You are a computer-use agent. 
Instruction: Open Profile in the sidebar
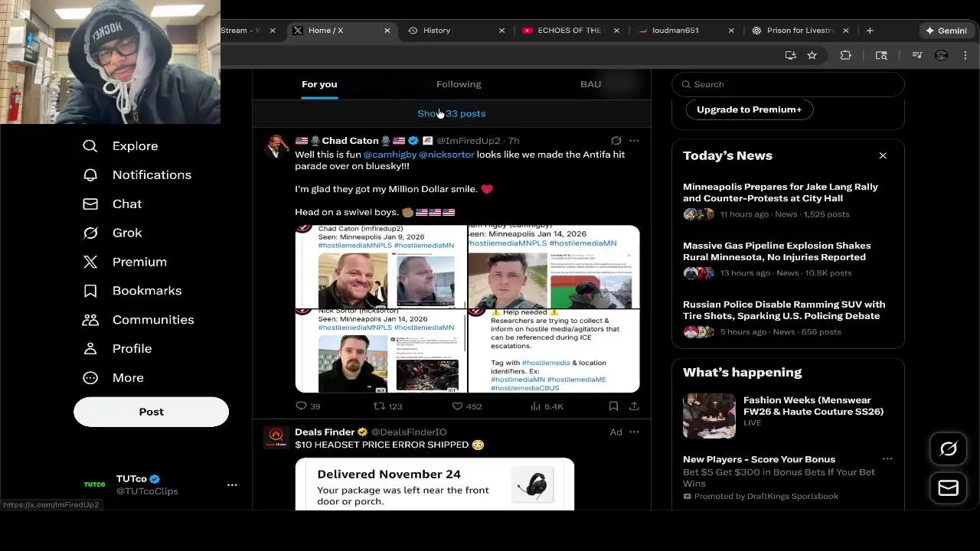click(x=117, y=349)
